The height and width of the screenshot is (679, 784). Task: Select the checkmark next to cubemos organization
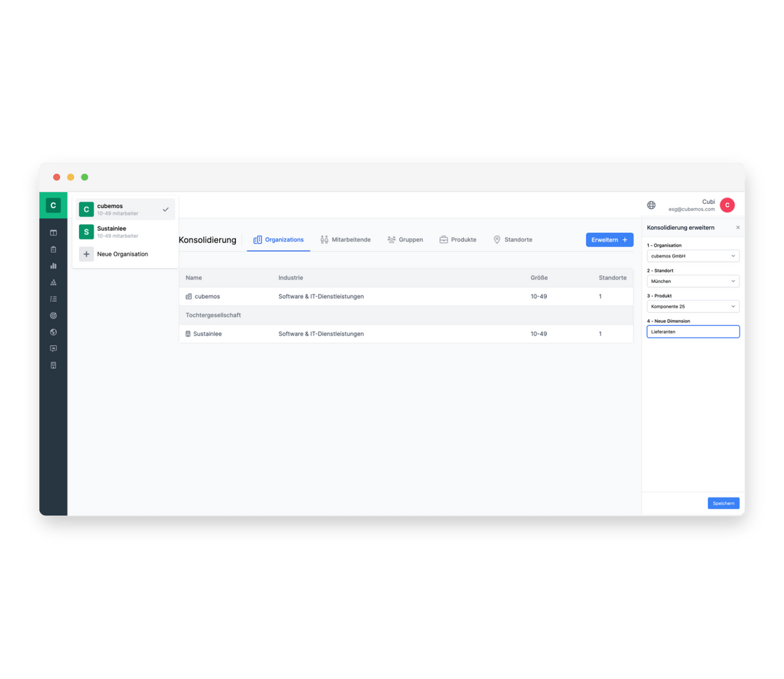coord(166,209)
